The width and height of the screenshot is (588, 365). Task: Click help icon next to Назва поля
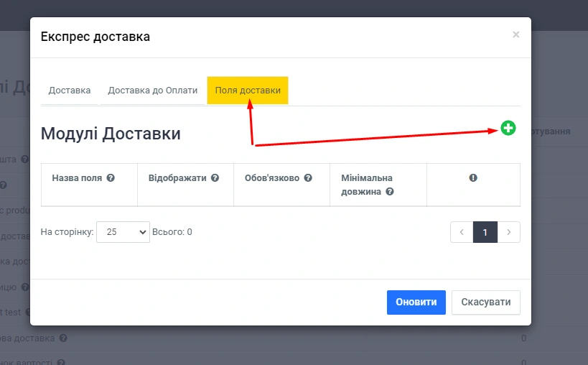[111, 177]
